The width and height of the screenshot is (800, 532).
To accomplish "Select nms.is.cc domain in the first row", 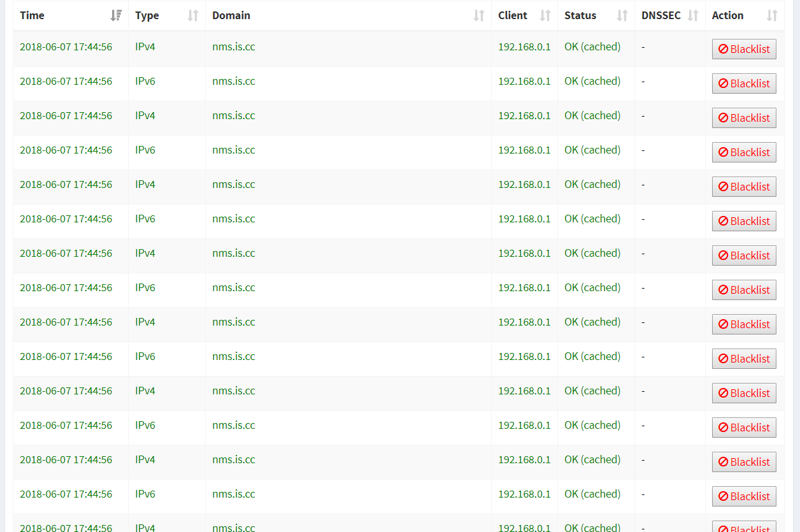I will click(x=234, y=47).
